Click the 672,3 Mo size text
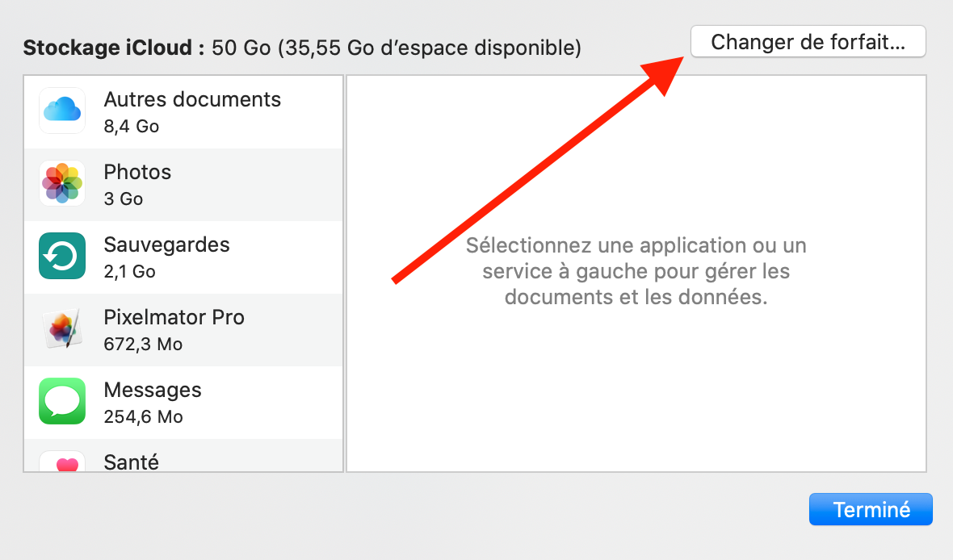Viewport: 953px width, 560px height. pyautogui.click(x=143, y=345)
